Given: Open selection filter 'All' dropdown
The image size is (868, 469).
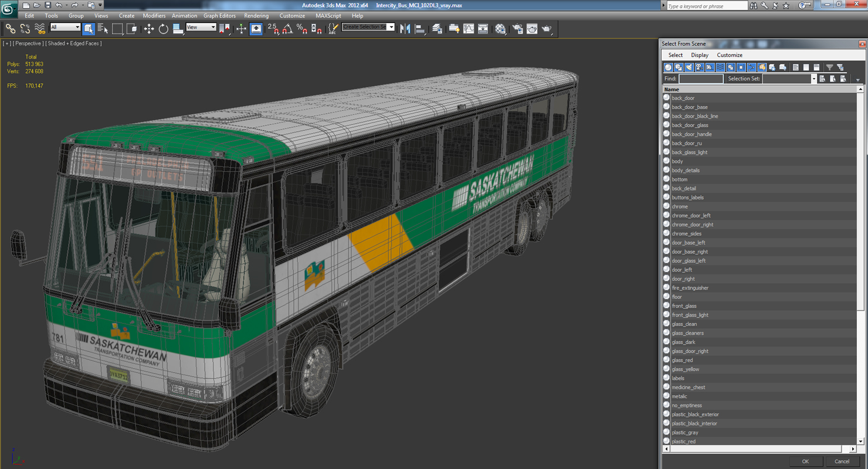Looking at the screenshot, I should click(65, 28).
